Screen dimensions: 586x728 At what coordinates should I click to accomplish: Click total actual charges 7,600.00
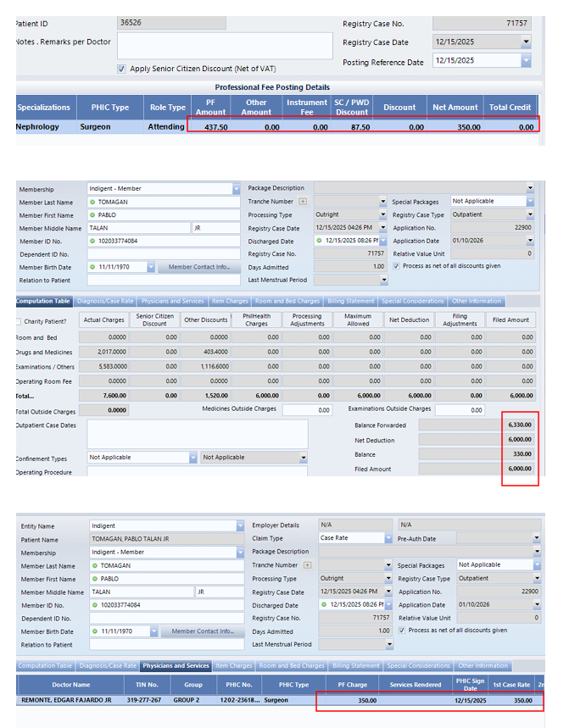(x=103, y=396)
